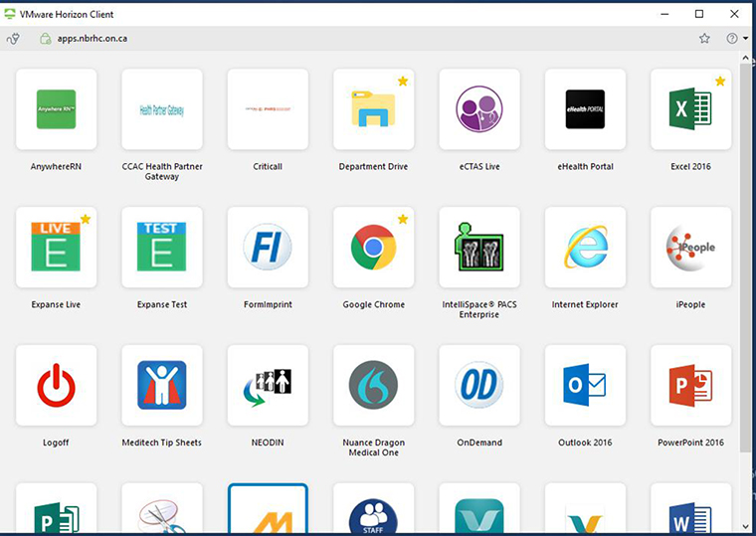Open the Criticall application tile

click(268, 109)
